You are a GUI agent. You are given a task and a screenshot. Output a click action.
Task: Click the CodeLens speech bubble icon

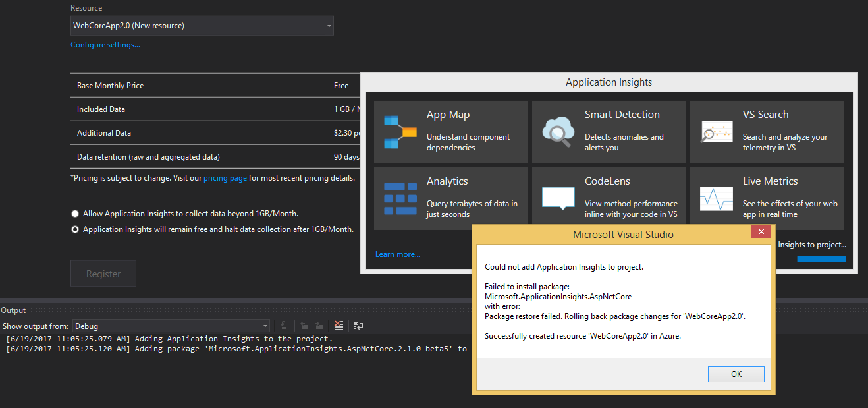(x=558, y=199)
